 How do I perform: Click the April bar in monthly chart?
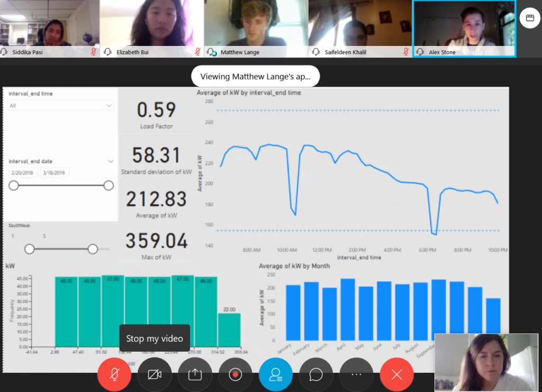[348, 309]
